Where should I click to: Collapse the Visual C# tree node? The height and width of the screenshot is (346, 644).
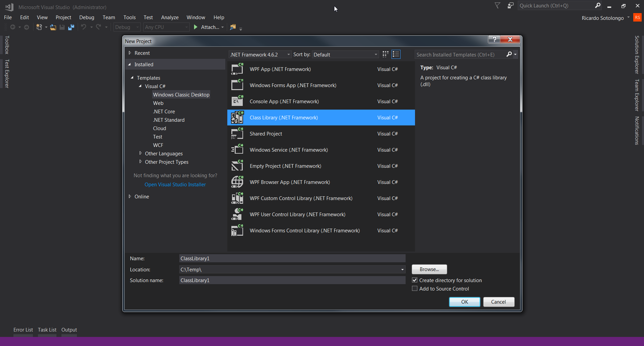(140, 86)
